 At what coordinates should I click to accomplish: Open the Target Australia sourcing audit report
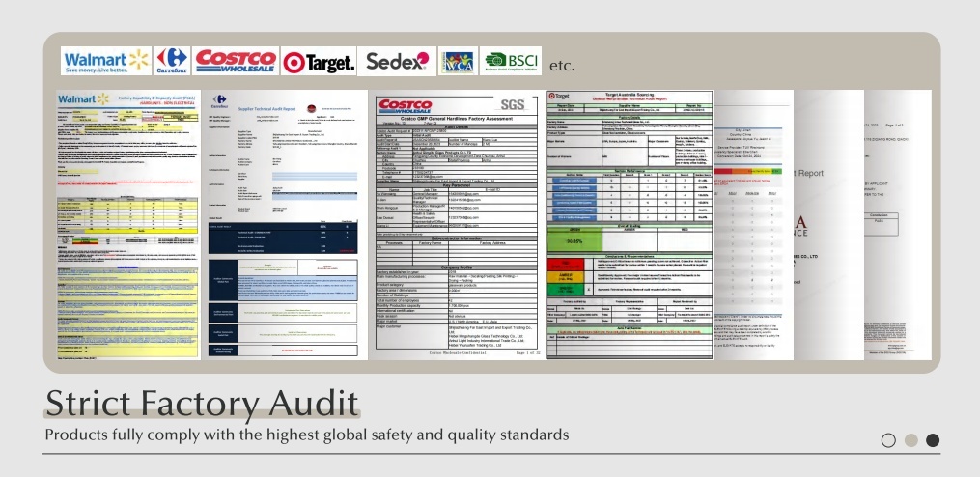pos(630,225)
